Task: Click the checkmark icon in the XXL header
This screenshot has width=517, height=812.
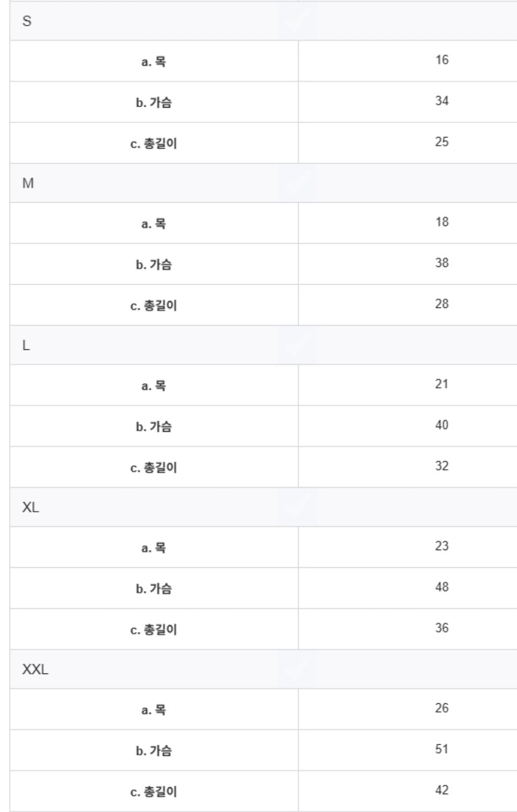Action: [297, 669]
